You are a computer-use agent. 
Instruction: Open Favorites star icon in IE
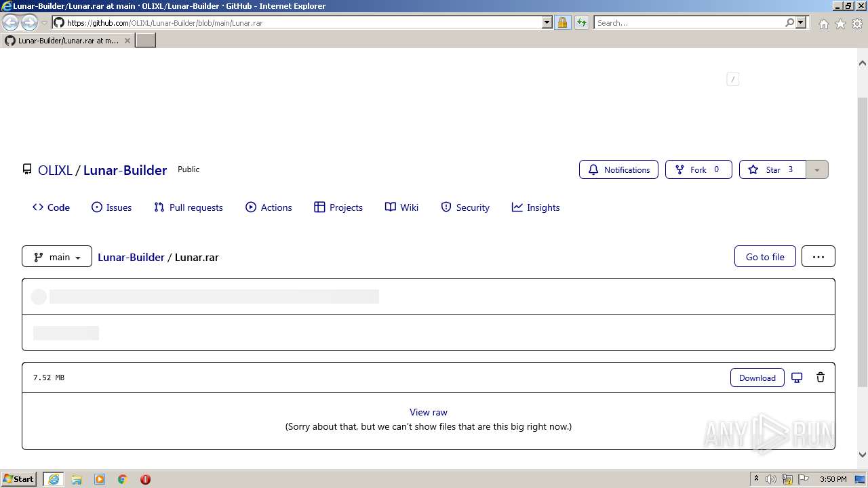(840, 24)
